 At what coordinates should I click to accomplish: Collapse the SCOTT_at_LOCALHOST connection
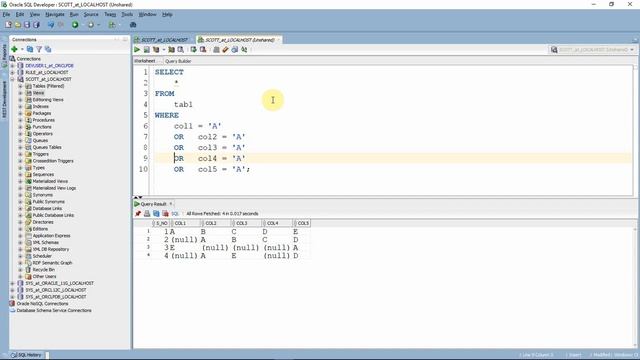tap(13, 79)
